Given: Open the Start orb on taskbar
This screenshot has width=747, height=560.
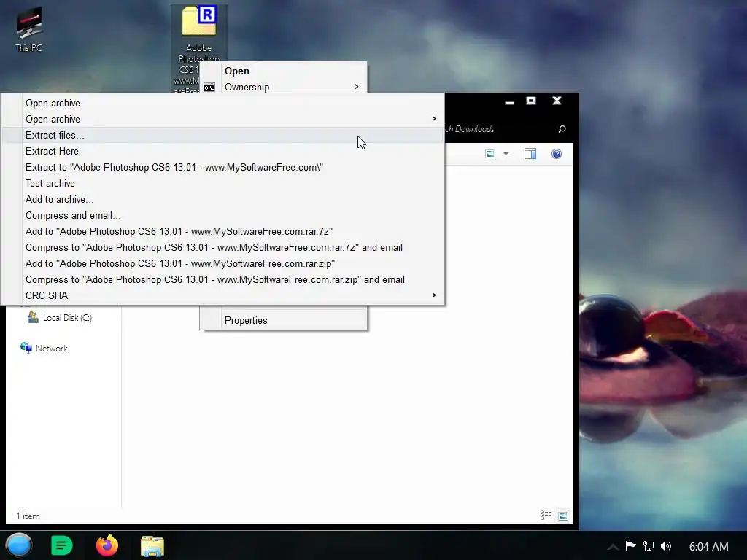Looking at the screenshot, I should [x=19, y=545].
